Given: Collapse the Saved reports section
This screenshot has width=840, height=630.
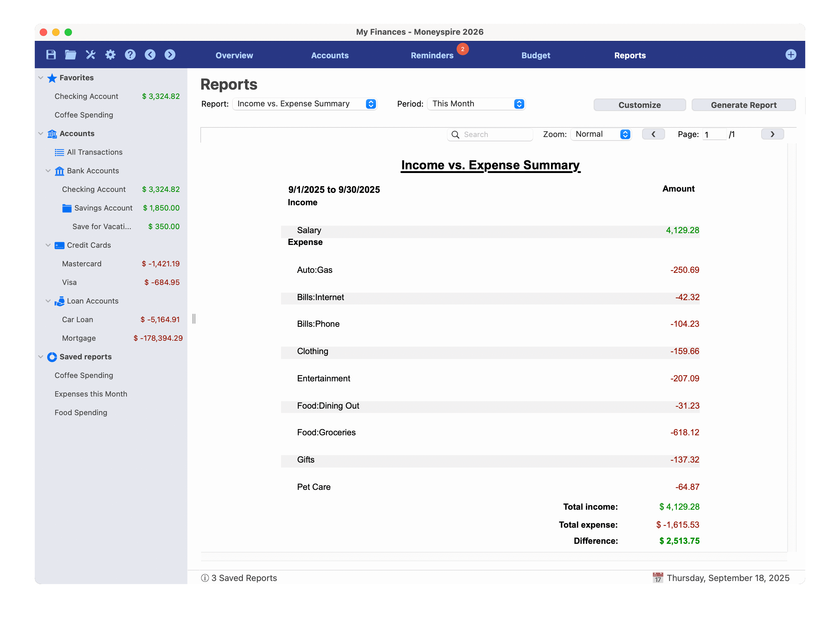Looking at the screenshot, I should click(x=41, y=357).
